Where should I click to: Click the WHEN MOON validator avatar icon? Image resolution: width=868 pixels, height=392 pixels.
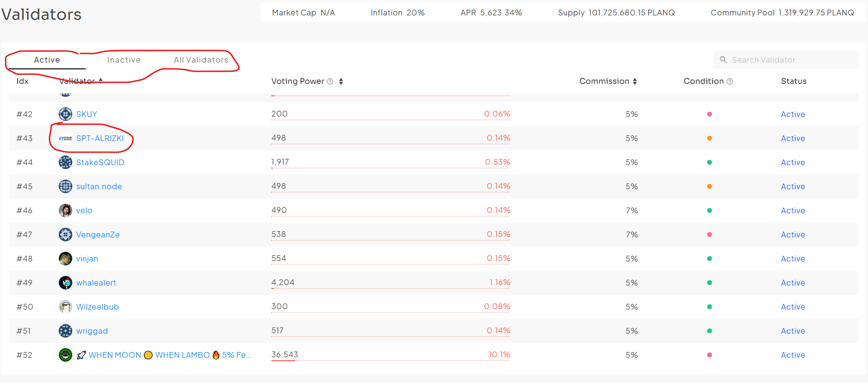[66, 355]
